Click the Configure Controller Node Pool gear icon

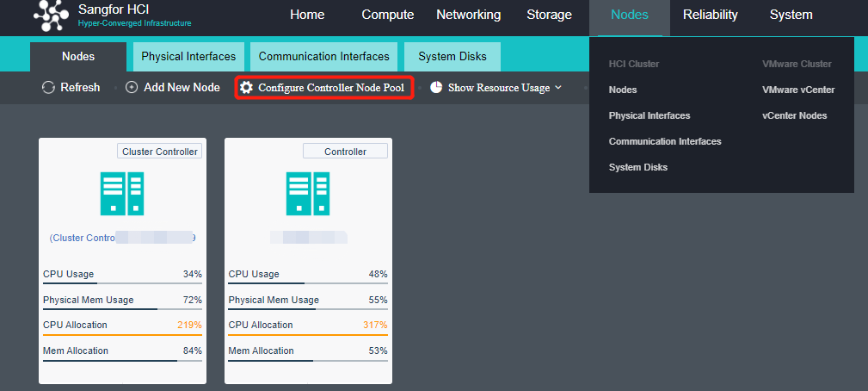[x=247, y=88]
